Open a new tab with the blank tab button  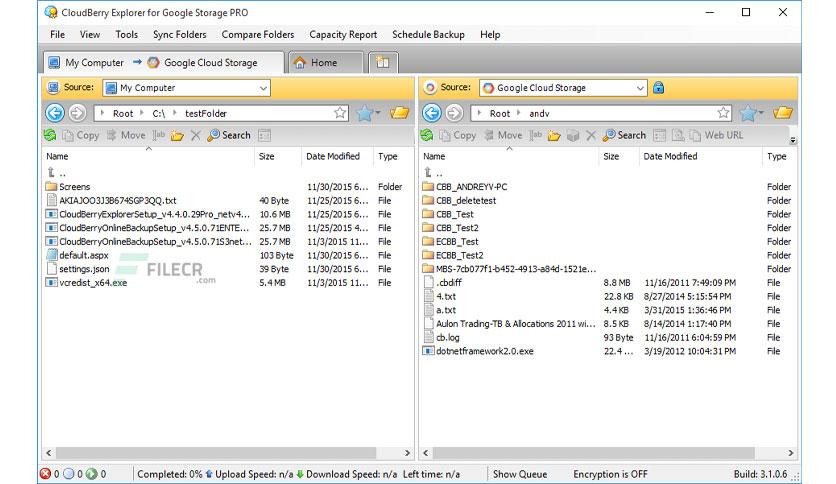pos(383,62)
